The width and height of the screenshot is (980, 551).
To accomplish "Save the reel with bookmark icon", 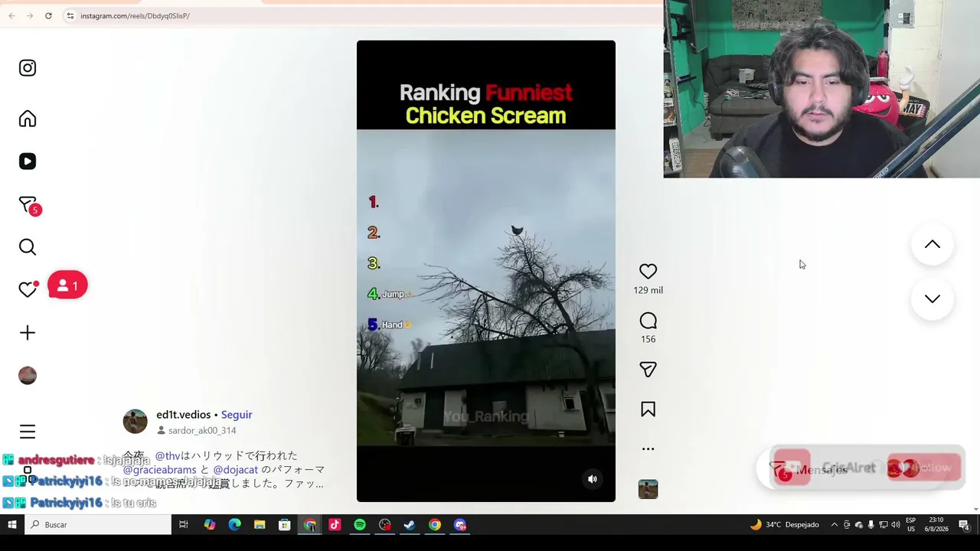I will click(x=648, y=409).
